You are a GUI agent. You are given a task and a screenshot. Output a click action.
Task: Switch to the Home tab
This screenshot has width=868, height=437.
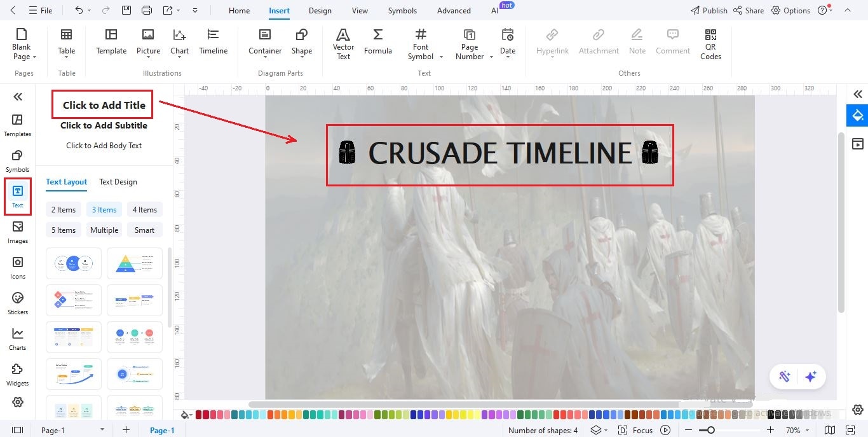click(239, 10)
